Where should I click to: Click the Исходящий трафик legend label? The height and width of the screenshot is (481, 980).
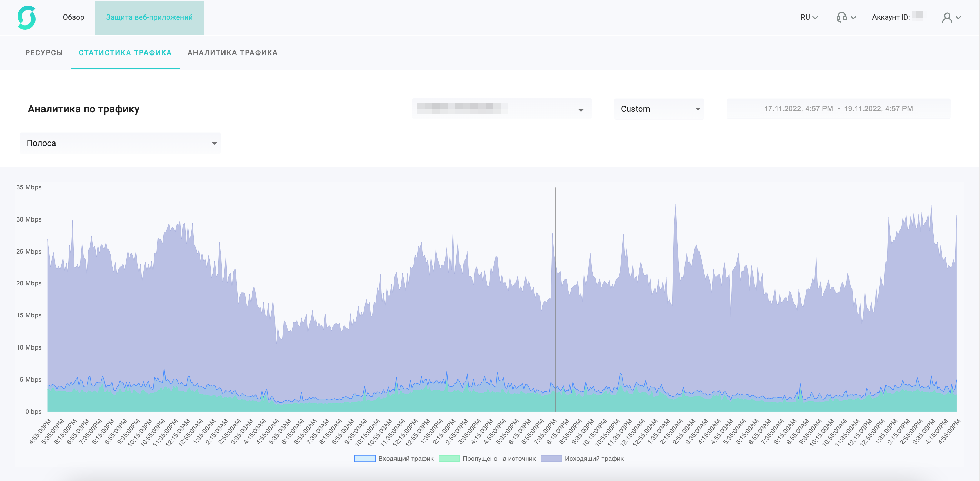coord(594,459)
